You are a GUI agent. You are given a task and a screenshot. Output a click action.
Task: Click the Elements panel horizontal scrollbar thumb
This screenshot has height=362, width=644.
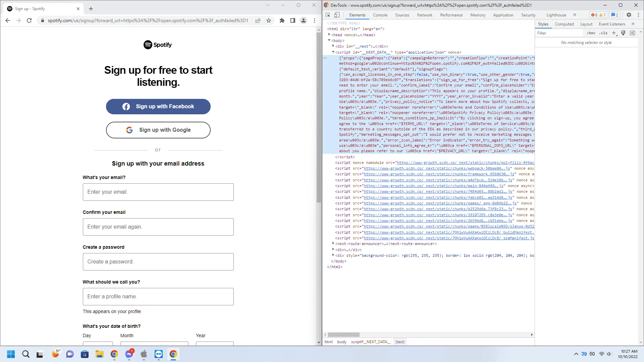click(343, 335)
